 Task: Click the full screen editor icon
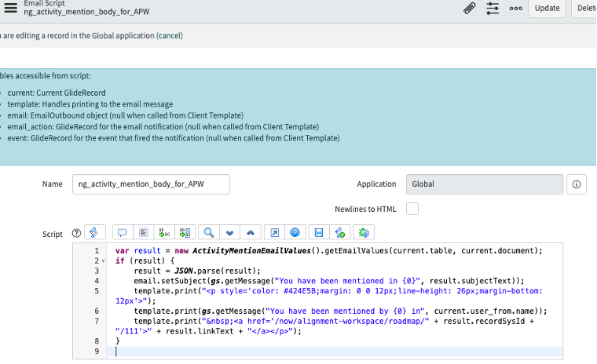click(274, 232)
